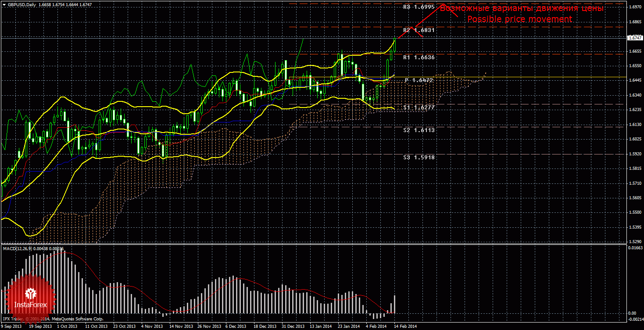Click the 0.01663 value on MACD scale

[x=635, y=248]
